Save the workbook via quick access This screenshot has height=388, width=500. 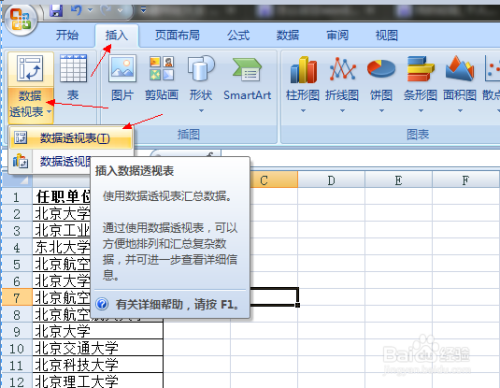tap(56, 11)
